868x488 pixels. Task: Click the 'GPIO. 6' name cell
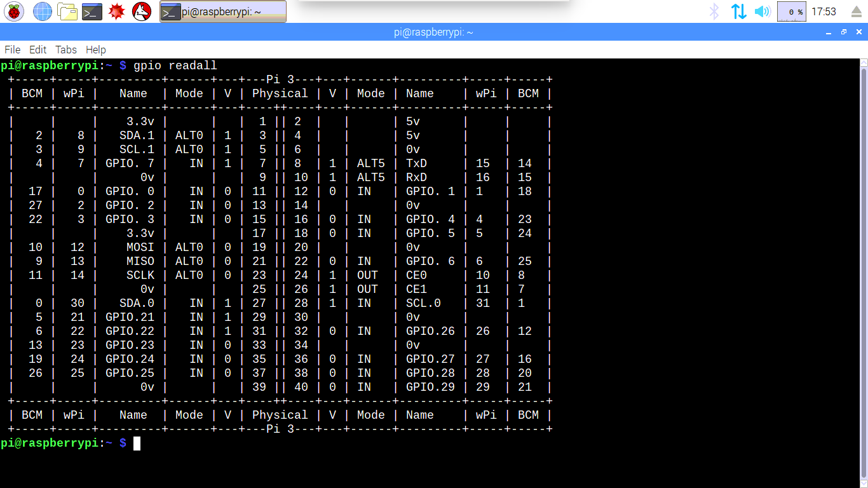430,261
